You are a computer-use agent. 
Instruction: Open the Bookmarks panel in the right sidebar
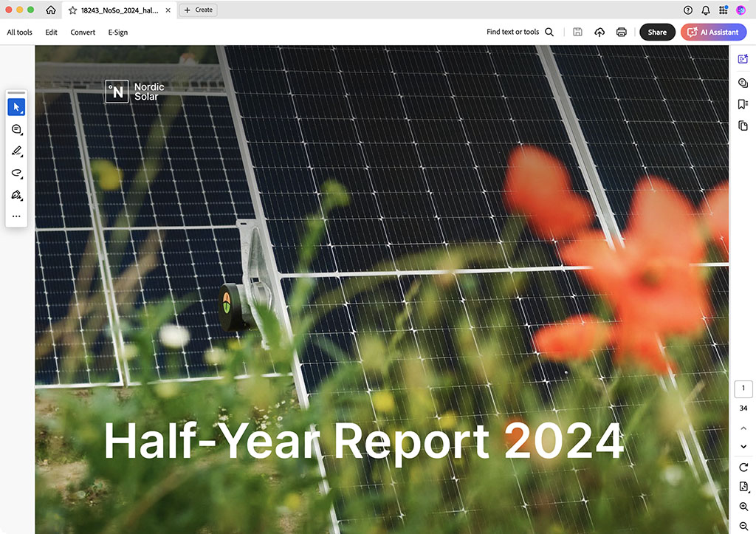click(x=743, y=105)
